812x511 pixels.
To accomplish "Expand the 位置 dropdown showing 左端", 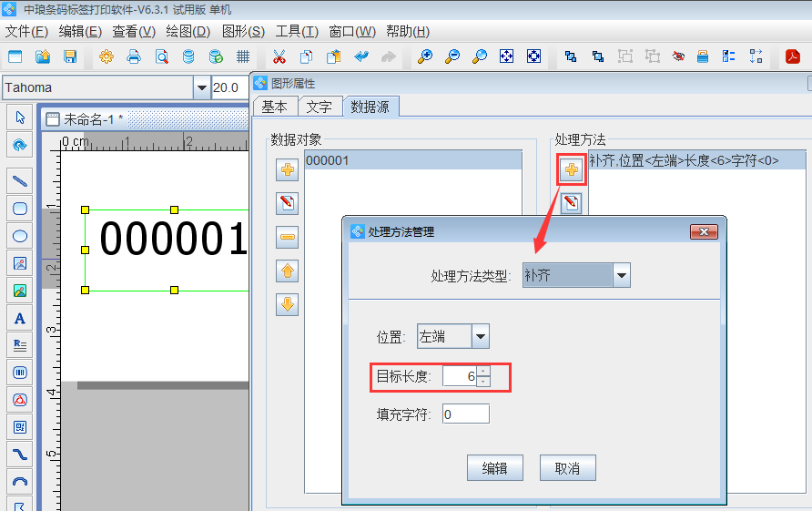I will click(481, 336).
